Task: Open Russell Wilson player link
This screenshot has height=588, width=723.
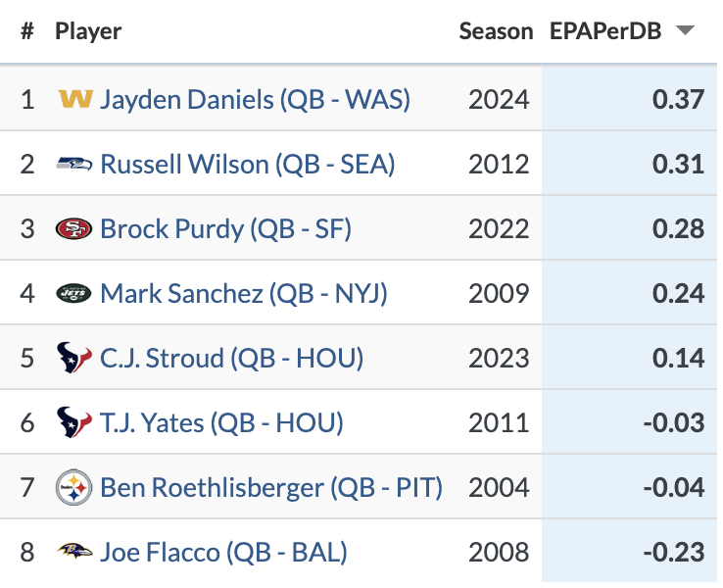Action: [247, 164]
